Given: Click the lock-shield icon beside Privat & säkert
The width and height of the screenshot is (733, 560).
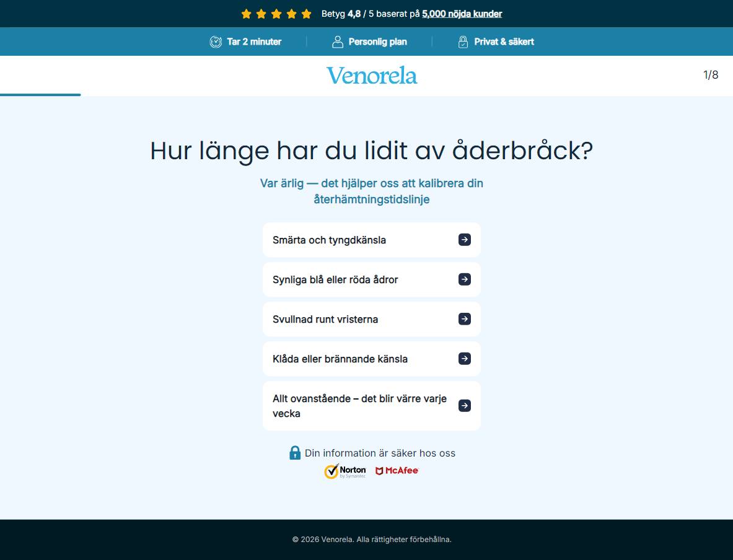Looking at the screenshot, I should pyautogui.click(x=463, y=42).
